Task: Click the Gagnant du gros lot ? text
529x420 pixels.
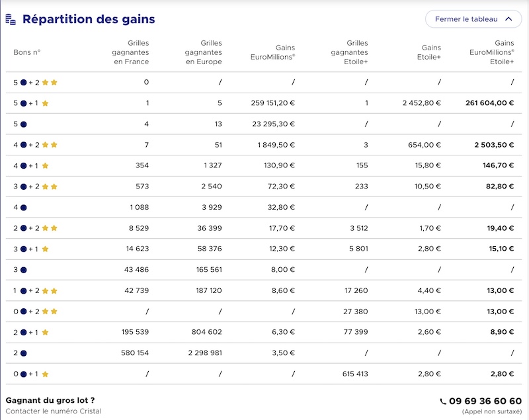Action: (x=50, y=400)
